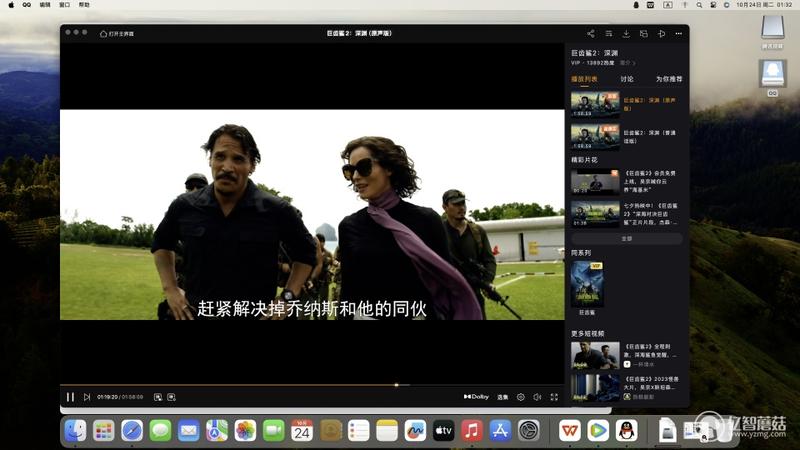800x450 pixels.
Task: Launch Safari from the Dock
Action: point(132,431)
